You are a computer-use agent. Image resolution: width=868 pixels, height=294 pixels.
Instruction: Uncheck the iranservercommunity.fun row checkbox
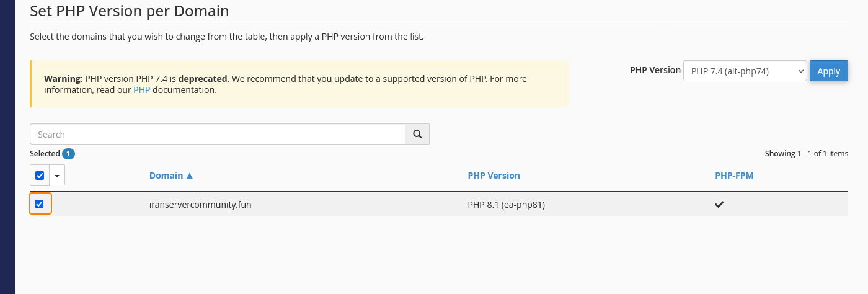click(x=40, y=204)
